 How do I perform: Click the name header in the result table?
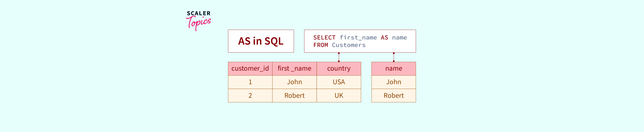coord(394,68)
